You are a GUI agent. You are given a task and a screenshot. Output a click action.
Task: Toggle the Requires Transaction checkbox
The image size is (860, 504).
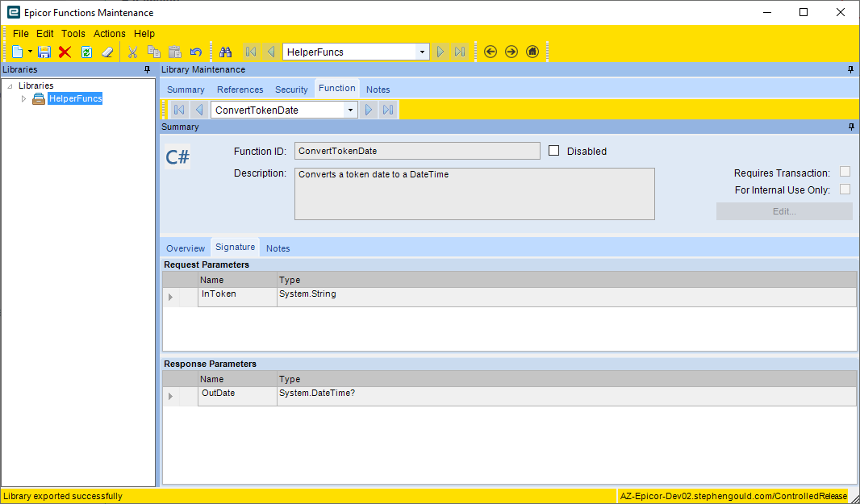tap(845, 173)
